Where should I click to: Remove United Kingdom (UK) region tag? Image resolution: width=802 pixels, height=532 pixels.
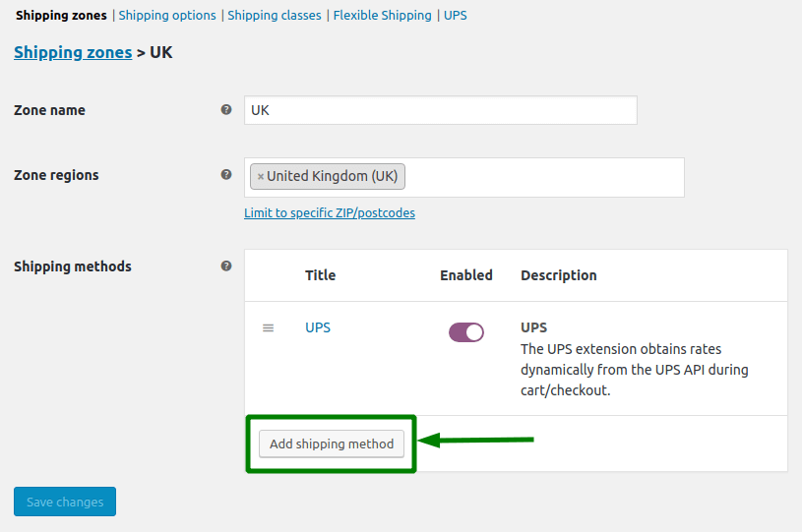pyautogui.click(x=261, y=177)
